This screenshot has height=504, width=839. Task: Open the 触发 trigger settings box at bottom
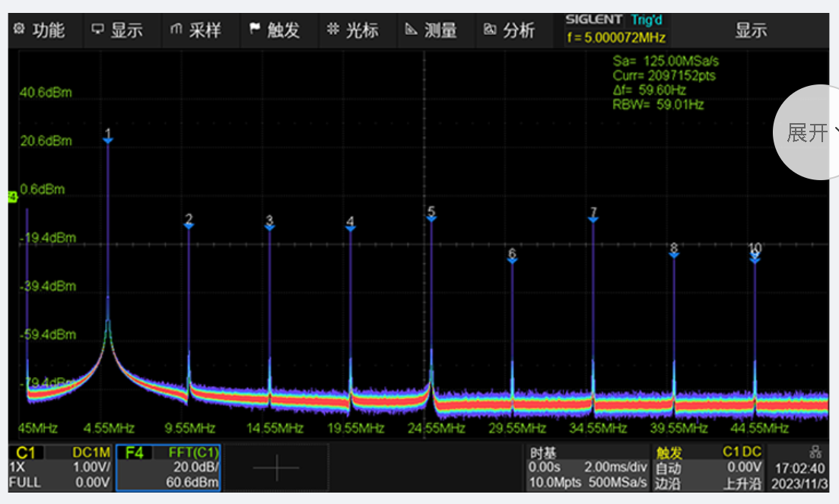pyautogui.click(x=708, y=468)
